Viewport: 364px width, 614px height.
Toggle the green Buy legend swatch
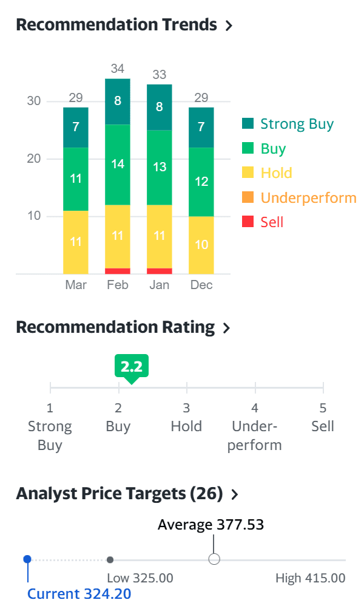(x=248, y=149)
